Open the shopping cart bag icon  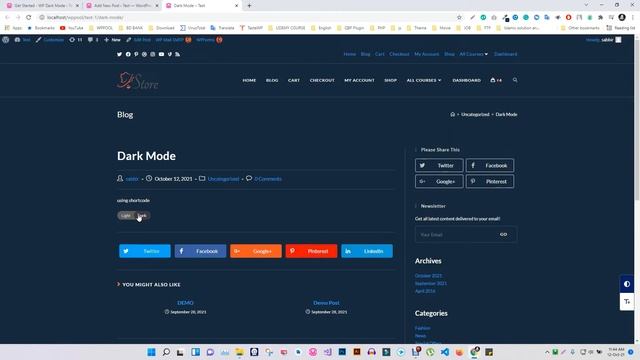coord(496,80)
